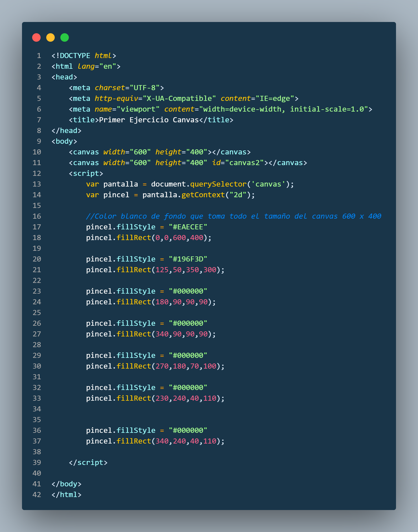Image resolution: width=418 pixels, height=532 pixels.
Task: Click the closing </head> tag
Action: [x=66, y=130]
